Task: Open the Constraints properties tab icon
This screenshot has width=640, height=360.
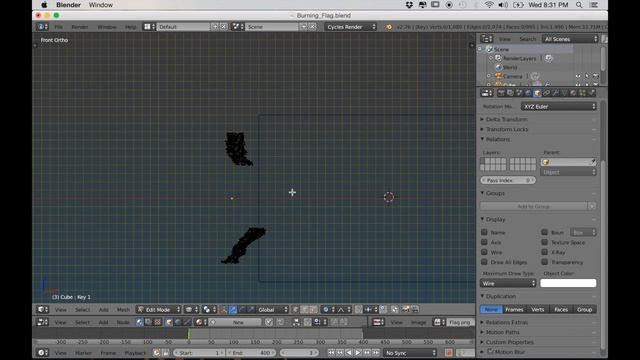Action: tap(546, 93)
